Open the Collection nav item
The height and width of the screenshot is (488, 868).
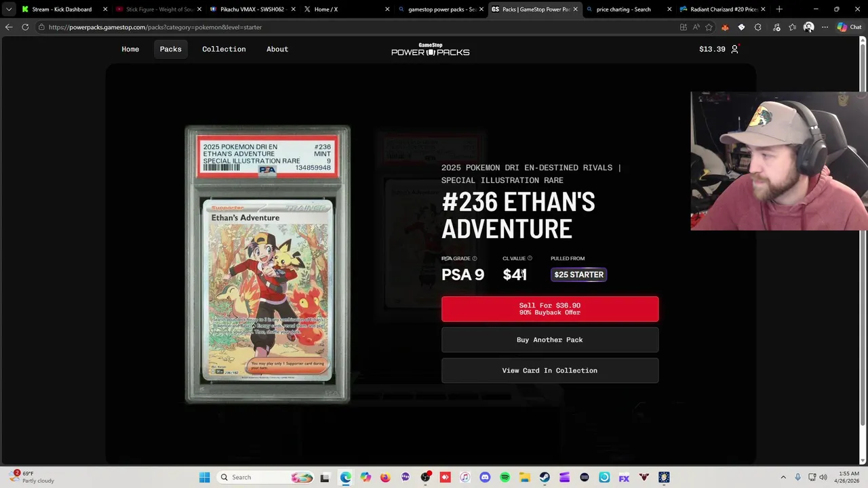tap(224, 49)
